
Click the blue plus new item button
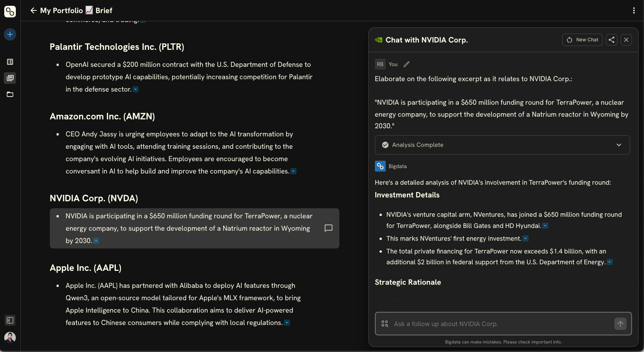pos(10,34)
